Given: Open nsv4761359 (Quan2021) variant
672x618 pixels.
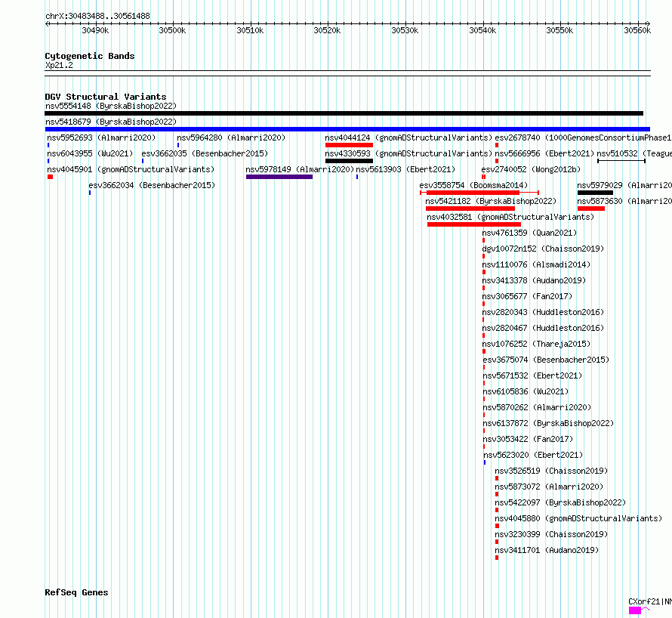Looking at the screenshot, I should (530, 233).
